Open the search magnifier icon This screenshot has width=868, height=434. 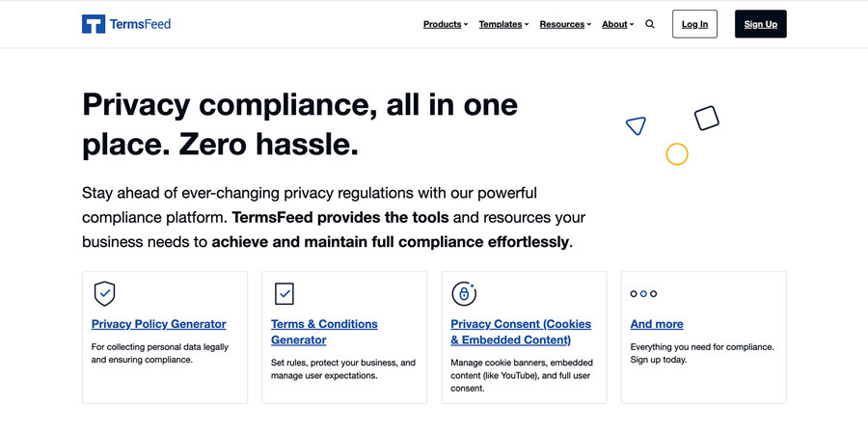(650, 24)
